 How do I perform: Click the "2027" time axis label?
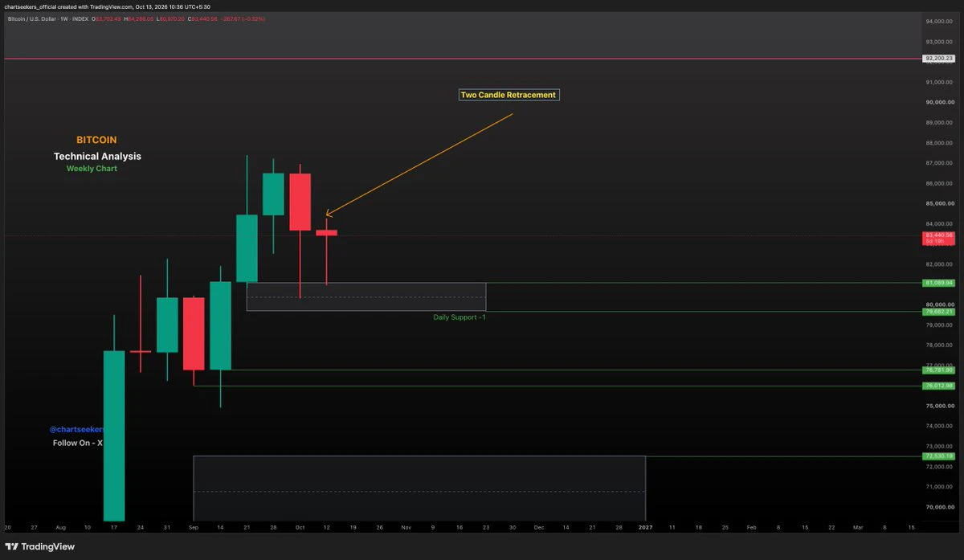645,527
